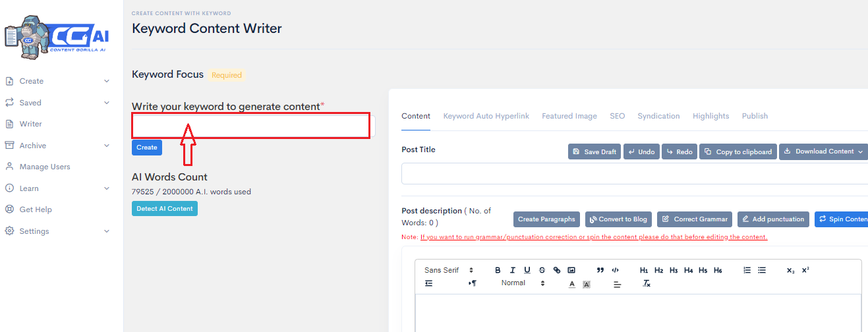The image size is (868, 332).
Task: Apply Heading 6 (H6) format
Action: tap(718, 270)
